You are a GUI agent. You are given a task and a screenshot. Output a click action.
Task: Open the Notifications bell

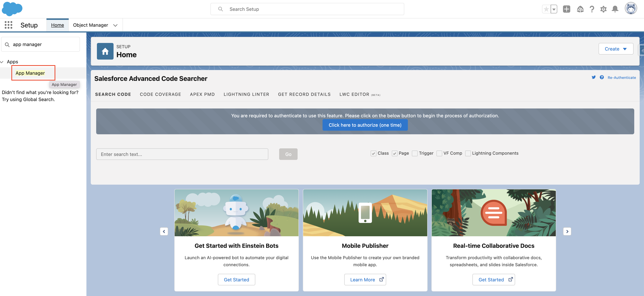pos(615,9)
